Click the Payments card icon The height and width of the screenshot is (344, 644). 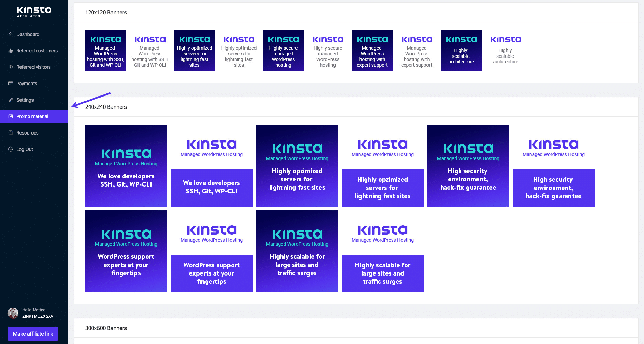pyautogui.click(x=11, y=84)
